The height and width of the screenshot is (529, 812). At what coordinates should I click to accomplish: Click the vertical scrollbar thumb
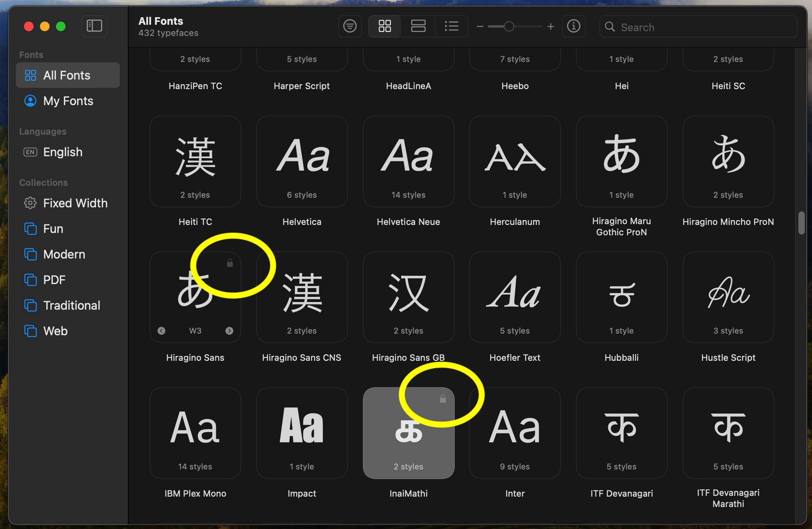[x=801, y=223]
